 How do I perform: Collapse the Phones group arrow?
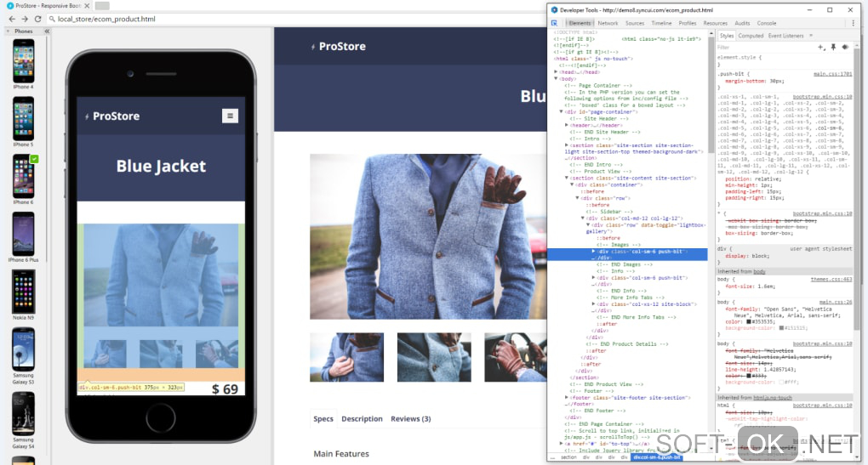[x=9, y=31]
